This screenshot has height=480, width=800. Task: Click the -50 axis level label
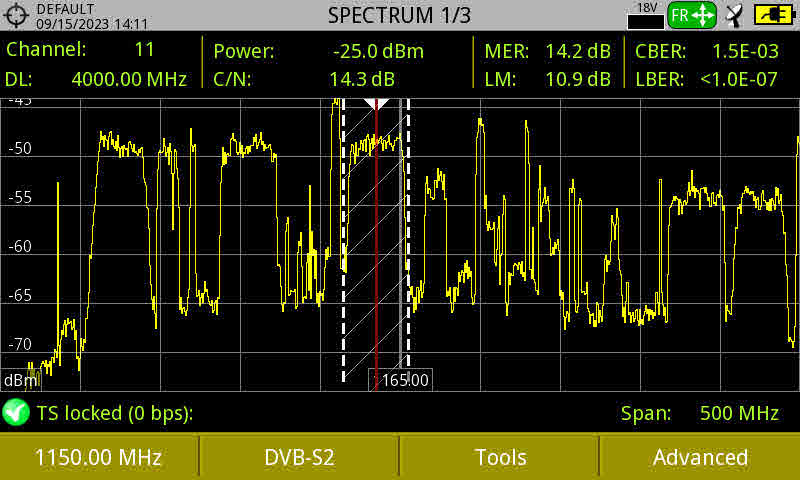(20, 148)
